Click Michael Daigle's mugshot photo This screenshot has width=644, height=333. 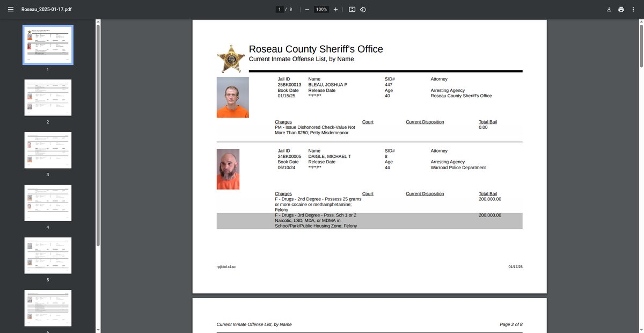228,169
